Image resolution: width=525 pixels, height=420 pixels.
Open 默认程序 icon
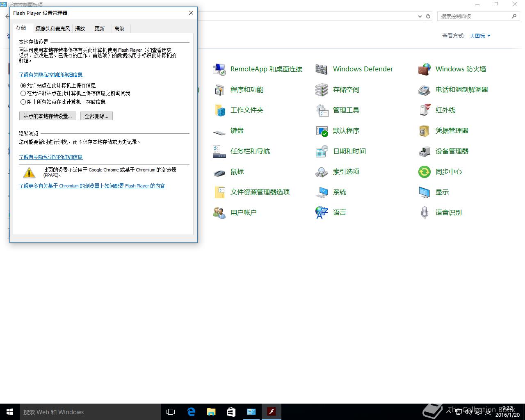click(x=322, y=131)
